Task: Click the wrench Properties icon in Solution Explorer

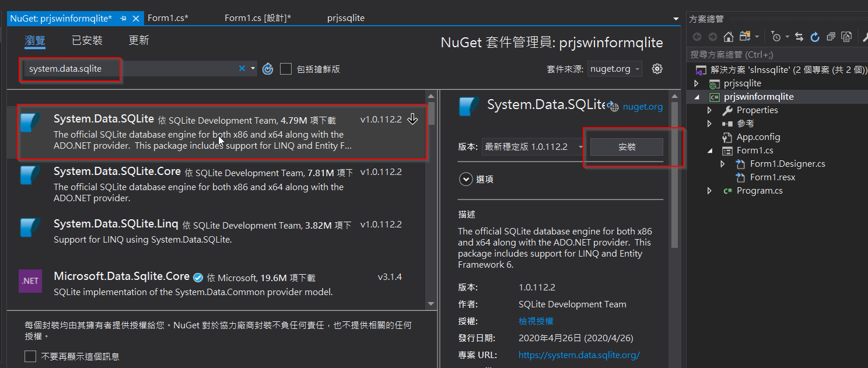Action: coord(864,37)
